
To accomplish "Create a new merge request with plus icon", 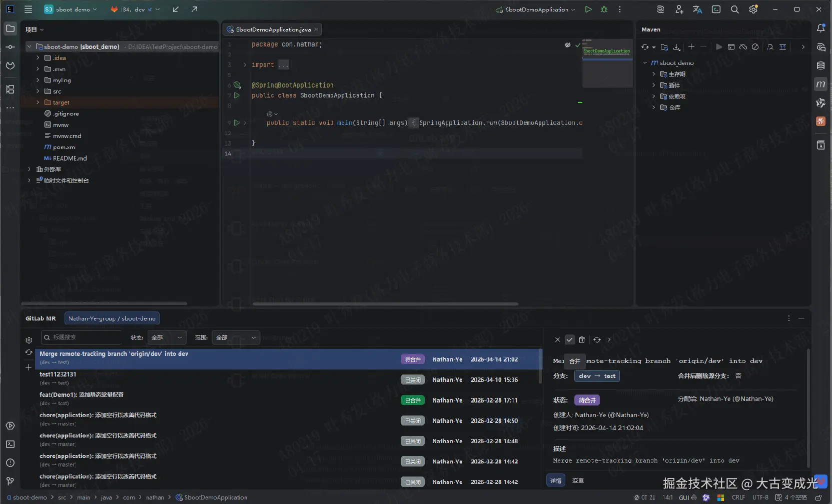I will (29, 367).
